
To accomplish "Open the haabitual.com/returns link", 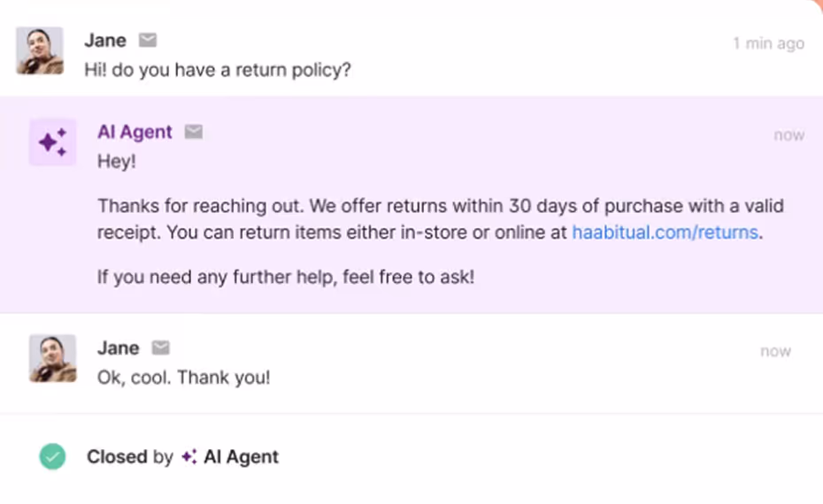I will [x=665, y=233].
